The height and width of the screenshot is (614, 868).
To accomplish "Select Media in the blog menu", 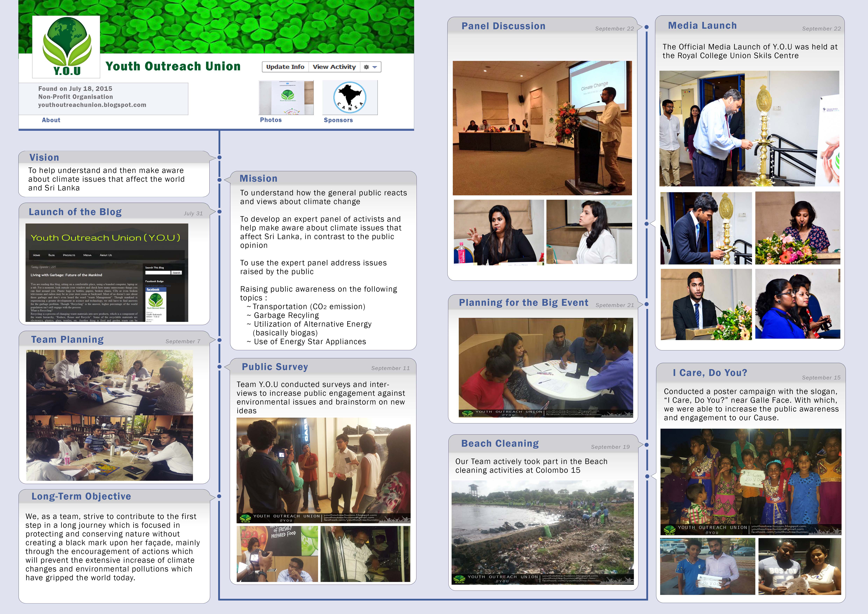I will 87,255.
